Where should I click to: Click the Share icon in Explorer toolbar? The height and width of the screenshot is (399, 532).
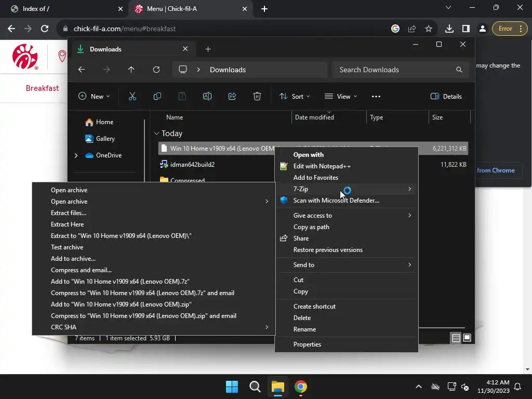click(232, 96)
